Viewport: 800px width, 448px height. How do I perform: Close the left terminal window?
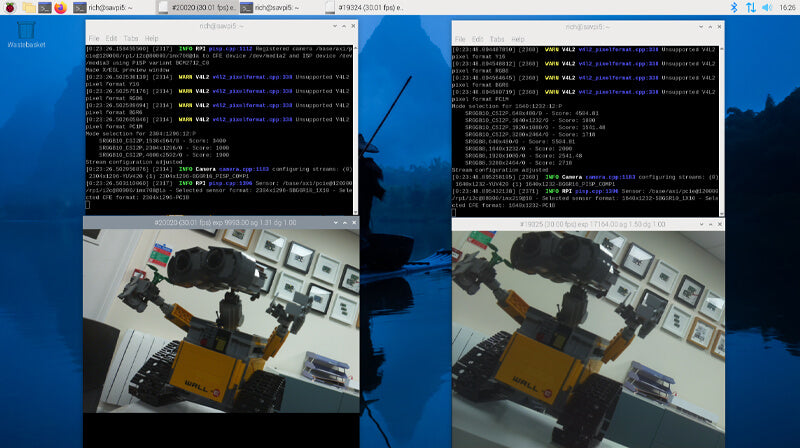(353, 26)
